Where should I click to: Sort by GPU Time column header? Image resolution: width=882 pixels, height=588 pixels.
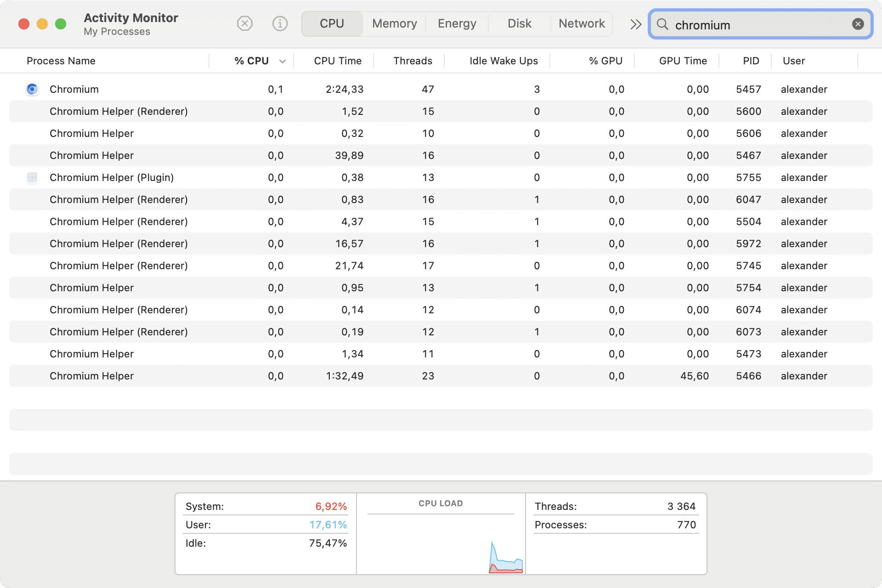[683, 61]
